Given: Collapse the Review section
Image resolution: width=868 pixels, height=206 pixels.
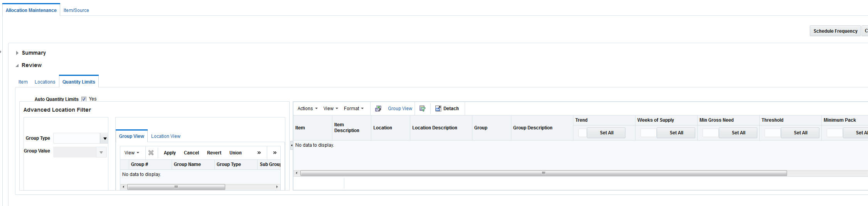Looking at the screenshot, I should (x=17, y=65).
